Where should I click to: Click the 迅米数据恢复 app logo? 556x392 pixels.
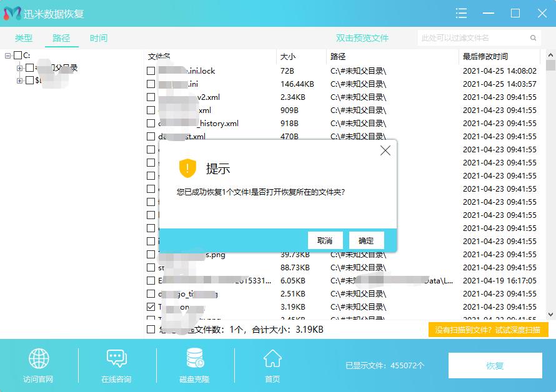click(x=12, y=13)
